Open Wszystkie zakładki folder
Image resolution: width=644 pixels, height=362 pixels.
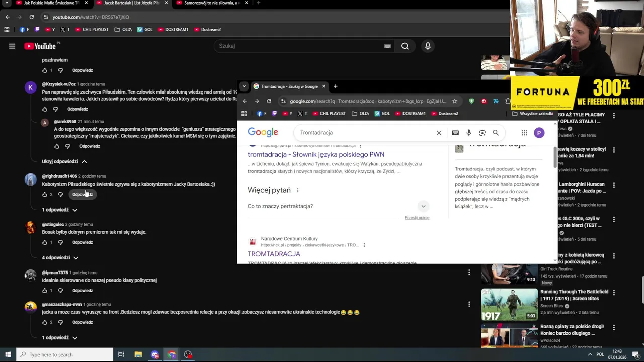532,114
